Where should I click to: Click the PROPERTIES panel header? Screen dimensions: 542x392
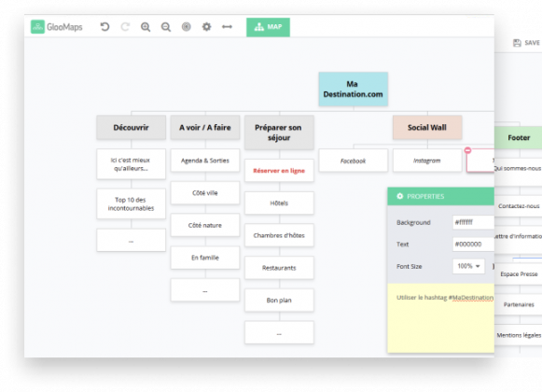tap(440, 196)
